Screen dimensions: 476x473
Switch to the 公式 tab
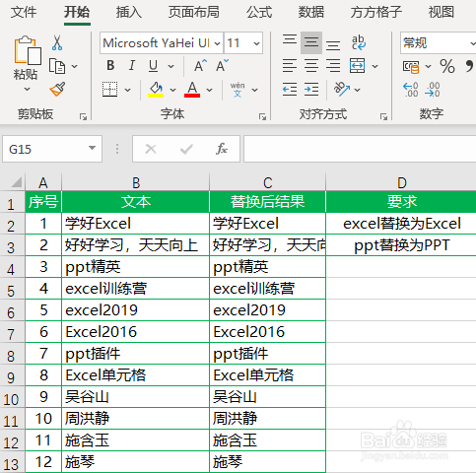pyautogui.click(x=259, y=13)
